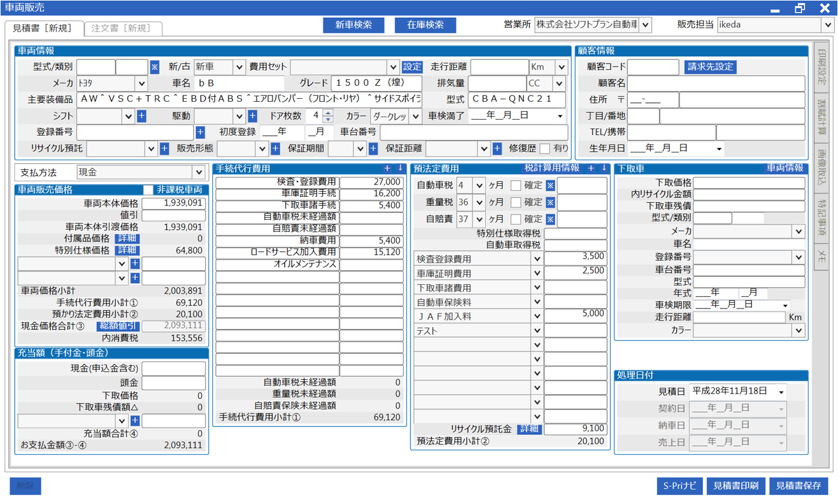Click the plus button in row directly above 車両価格小計

click(x=135, y=278)
